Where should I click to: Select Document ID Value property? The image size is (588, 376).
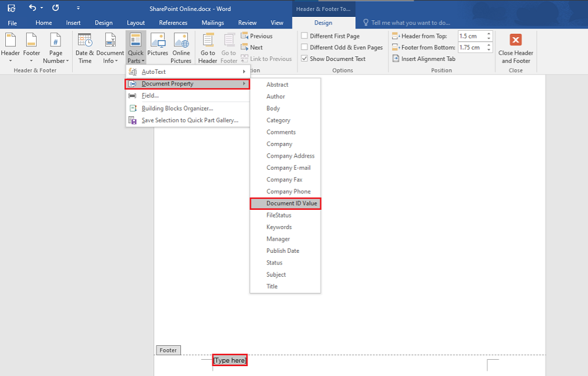286,203
